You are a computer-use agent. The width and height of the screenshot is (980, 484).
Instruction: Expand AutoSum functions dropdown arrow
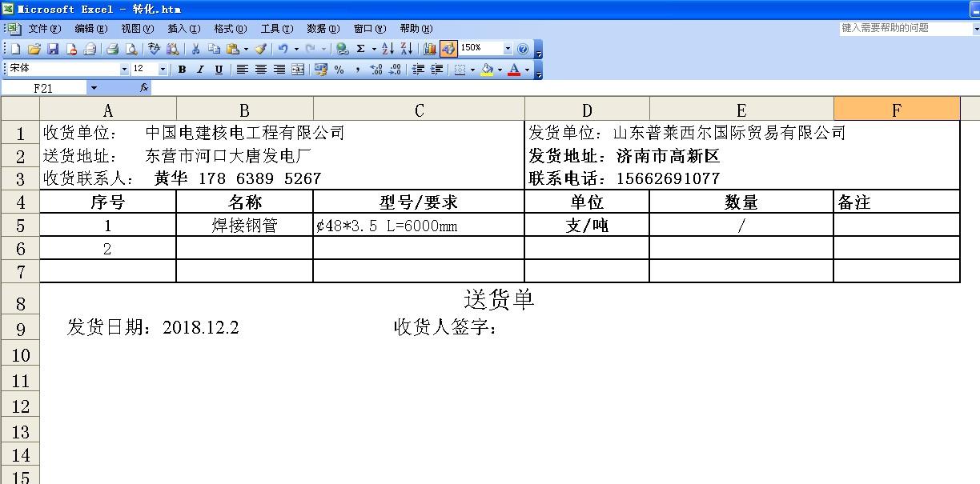click(374, 49)
